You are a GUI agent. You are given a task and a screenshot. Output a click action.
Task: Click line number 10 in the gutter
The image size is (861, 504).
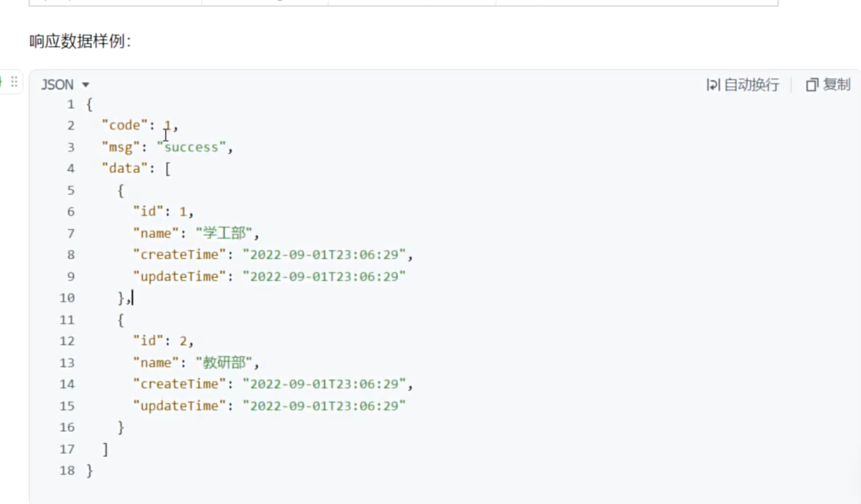pos(67,298)
